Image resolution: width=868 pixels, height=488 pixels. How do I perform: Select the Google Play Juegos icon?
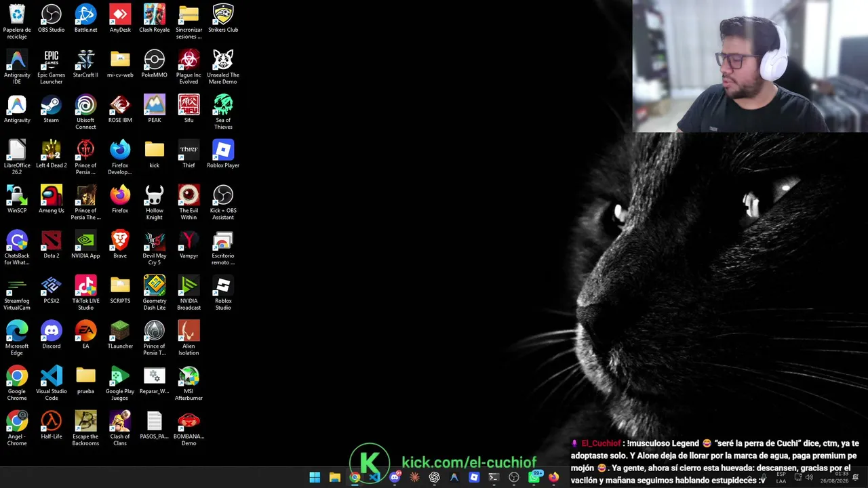(x=120, y=384)
